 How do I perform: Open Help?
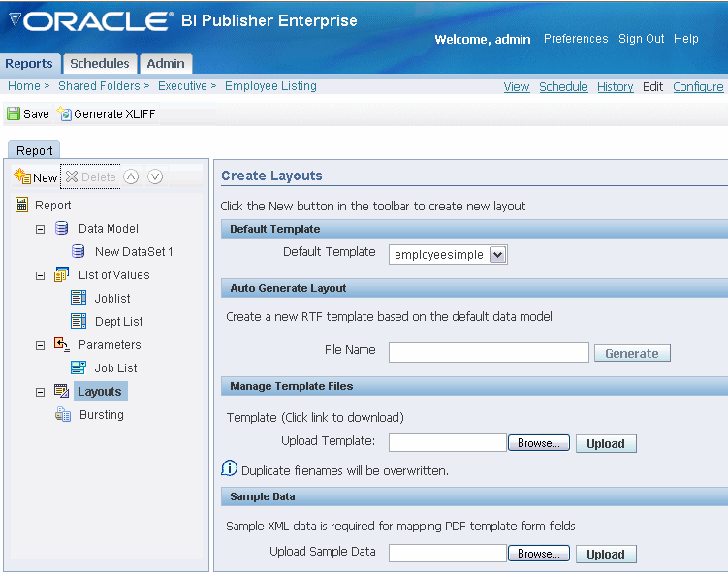[x=686, y=39]
